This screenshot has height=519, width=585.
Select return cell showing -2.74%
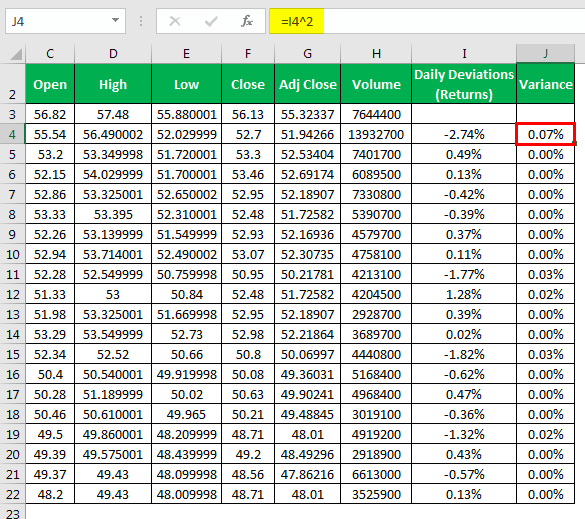pyautogui.click(x=464, y=134)
